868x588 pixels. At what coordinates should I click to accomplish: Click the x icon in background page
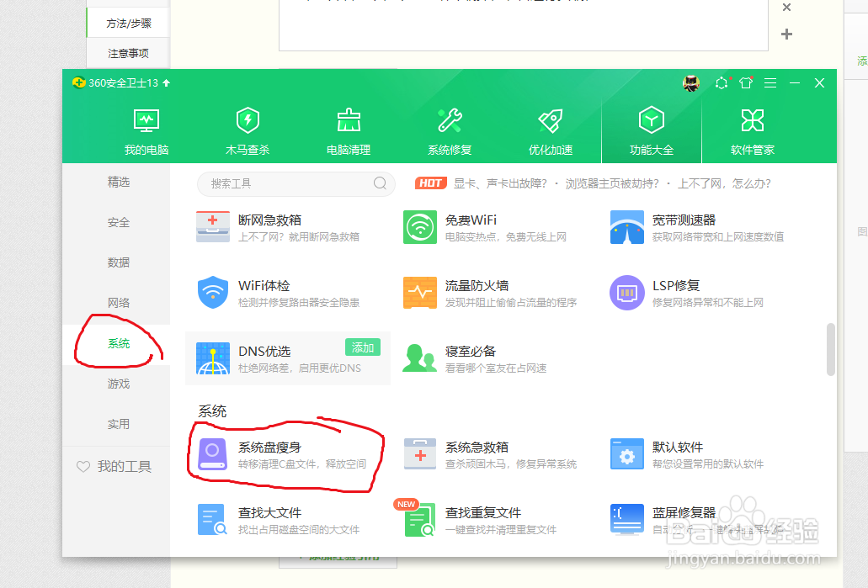pos(786,8)
